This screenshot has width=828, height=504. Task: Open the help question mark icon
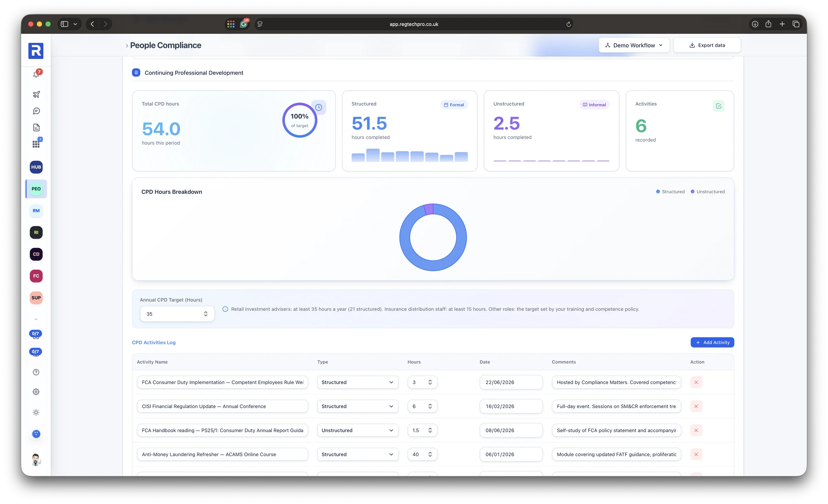click(x=36, y=372)
